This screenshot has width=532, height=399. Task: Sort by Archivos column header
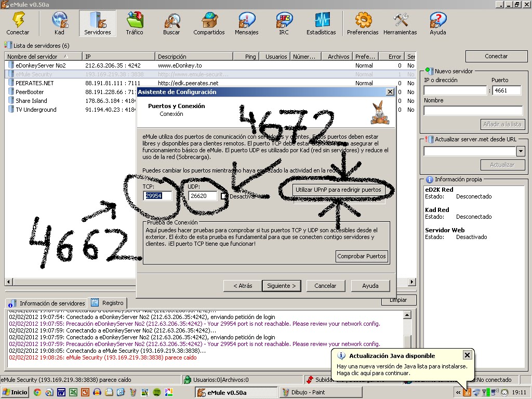337,56
